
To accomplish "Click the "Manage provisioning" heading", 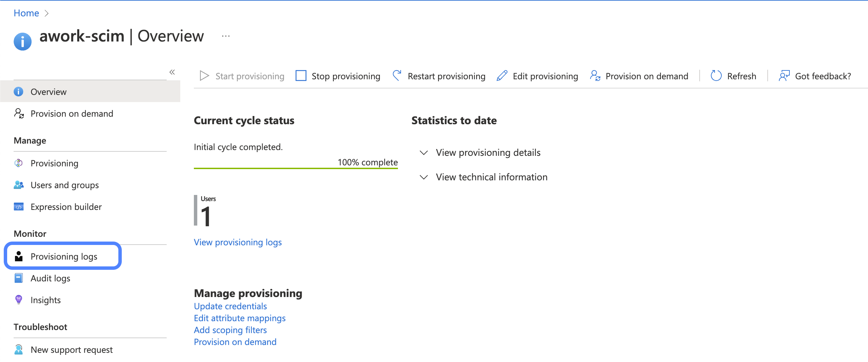I will pos(248,293).
